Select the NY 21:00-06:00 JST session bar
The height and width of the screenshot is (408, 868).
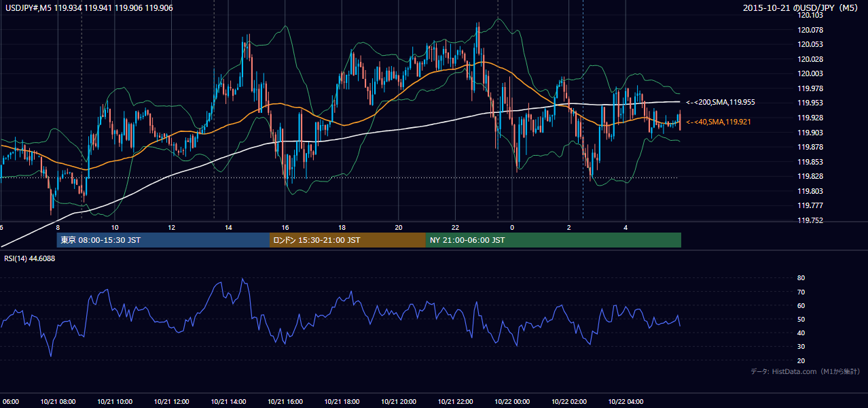554,240
